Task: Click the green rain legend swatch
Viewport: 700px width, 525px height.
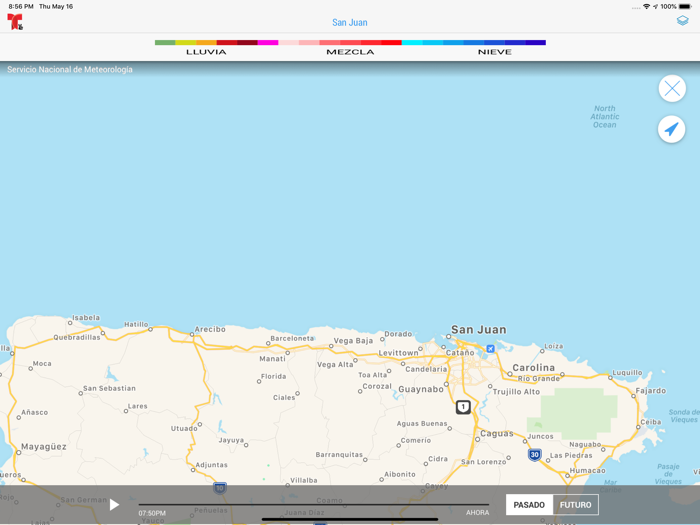Action: tap(165, 42)
